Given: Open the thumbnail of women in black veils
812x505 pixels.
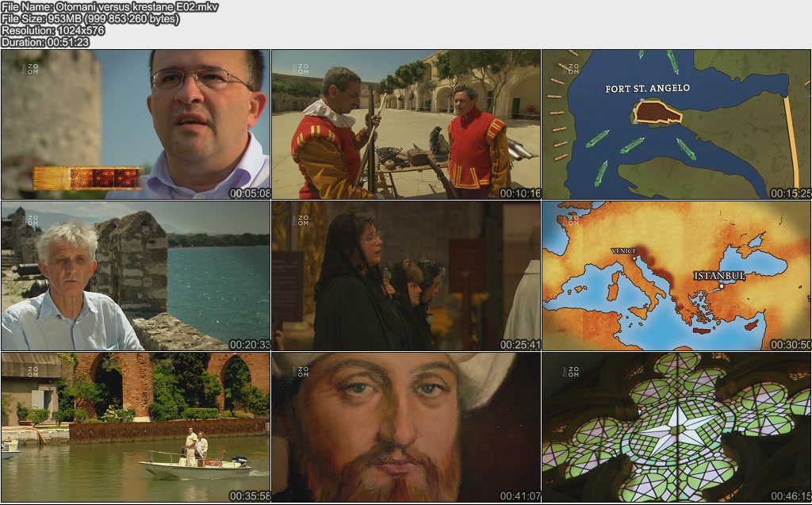Looking at the screenshot, I should (406, 276).
